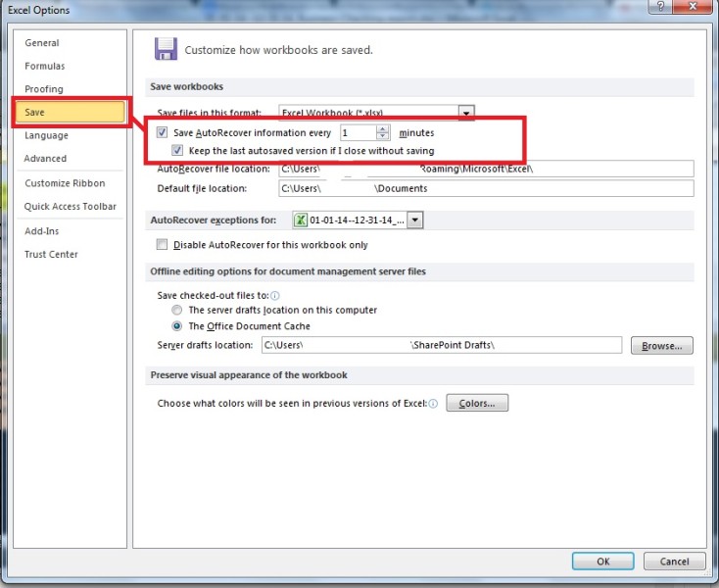Toggle Keep the last autosaved version checkbox
The height and width of the screenshot is (588, 719).
[x=177, y=151]
